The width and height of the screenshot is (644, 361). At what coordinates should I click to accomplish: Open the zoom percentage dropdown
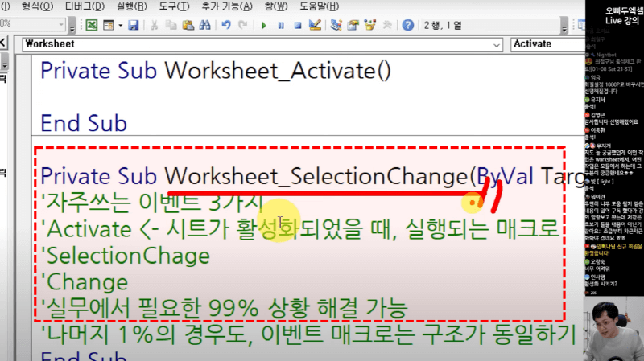[61, 25]
